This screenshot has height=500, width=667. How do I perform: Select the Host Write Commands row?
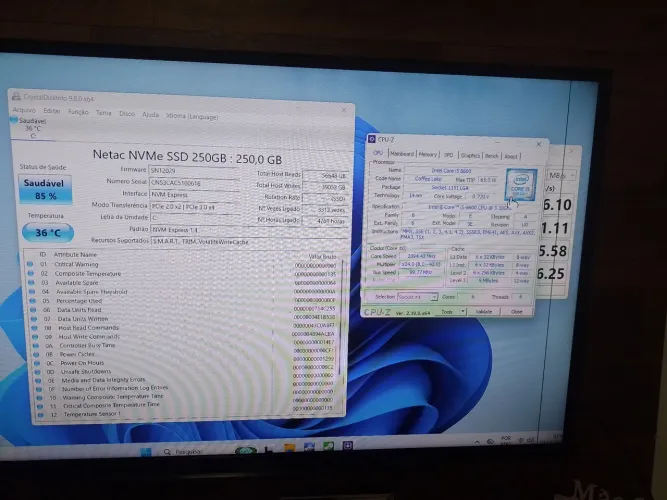(x=185, y=336)
